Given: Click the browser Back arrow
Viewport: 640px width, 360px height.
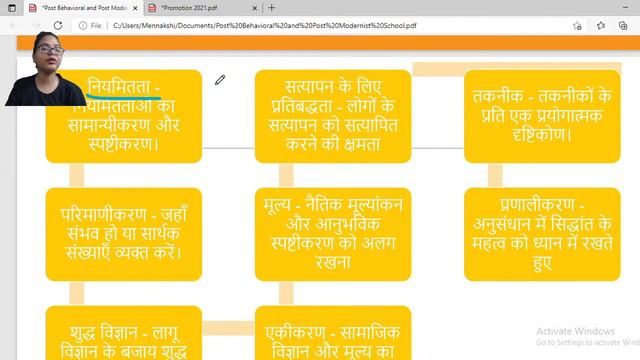Looking at the screenshot, I should click(x=13, y=25).
